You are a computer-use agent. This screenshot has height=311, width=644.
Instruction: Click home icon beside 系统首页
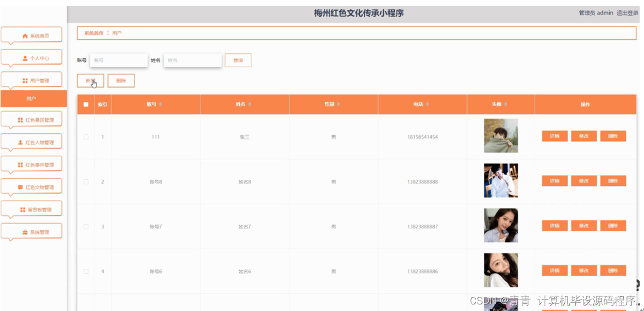(x=25, y=36)
